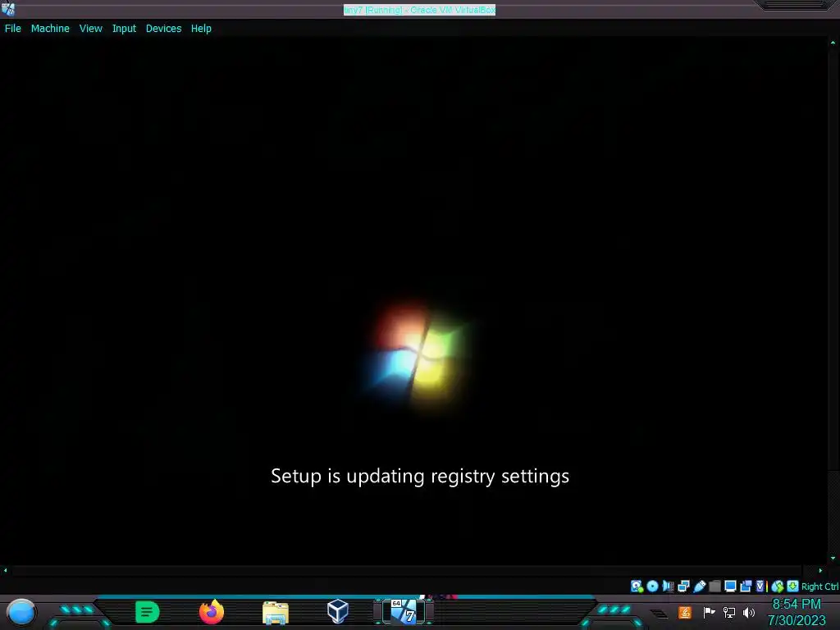This screenshot has width=840, height=630.
Task: Open the File menu
Action: pyautogui.click(x=13, y=29)
